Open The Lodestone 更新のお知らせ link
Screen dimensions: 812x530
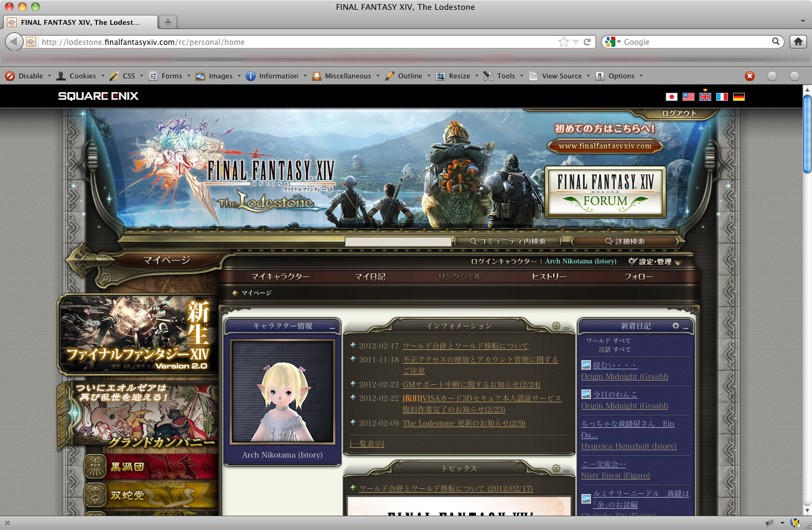(x=464, y=424)
